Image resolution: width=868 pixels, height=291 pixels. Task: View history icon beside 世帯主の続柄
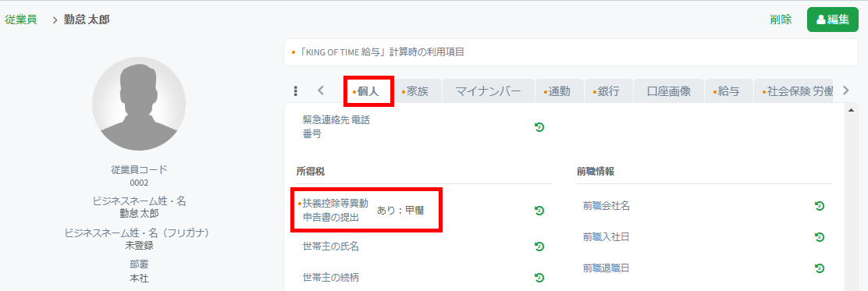point(539,277)
